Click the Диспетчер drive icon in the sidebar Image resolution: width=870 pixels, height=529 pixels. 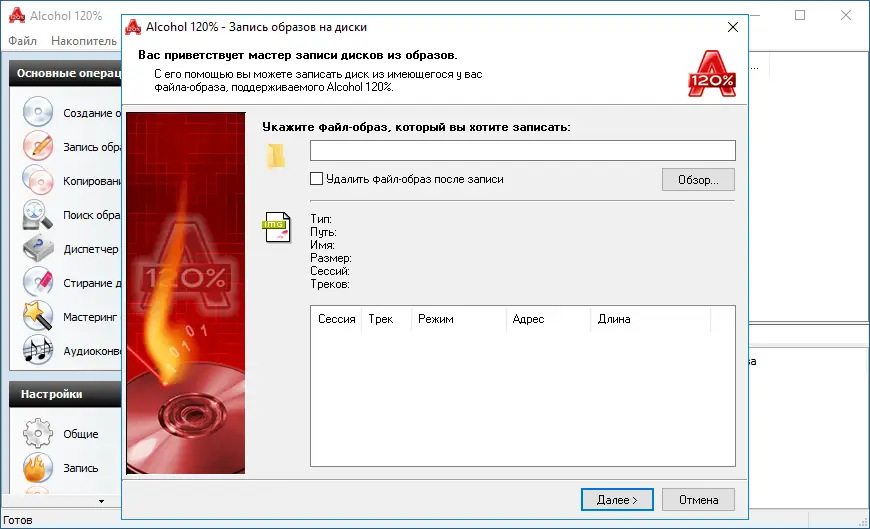coord(38,248)
